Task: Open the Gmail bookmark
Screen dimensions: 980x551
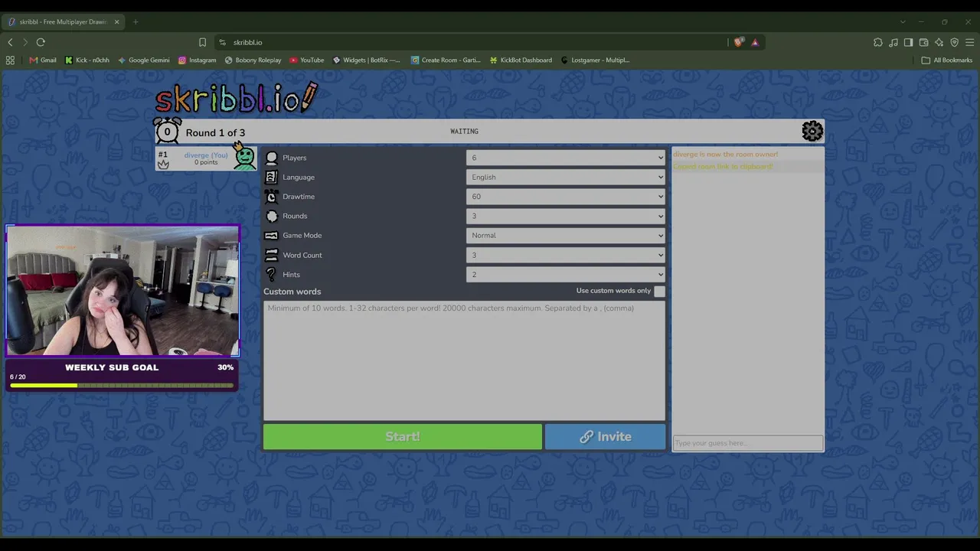Action: tap(43, 60)
